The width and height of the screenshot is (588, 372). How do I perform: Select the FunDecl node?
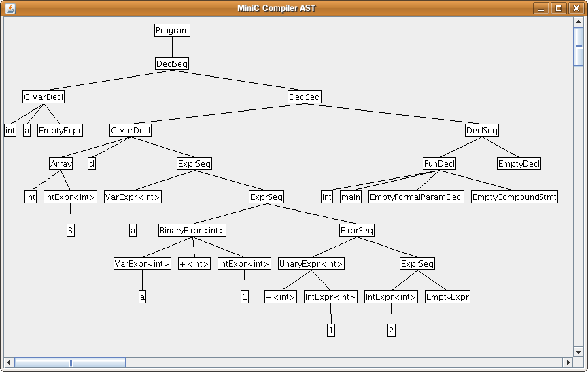pos(440,164)
